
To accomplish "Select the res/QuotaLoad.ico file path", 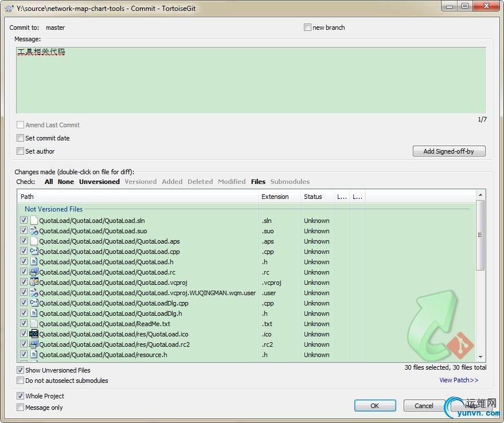I will coord(114,334).
